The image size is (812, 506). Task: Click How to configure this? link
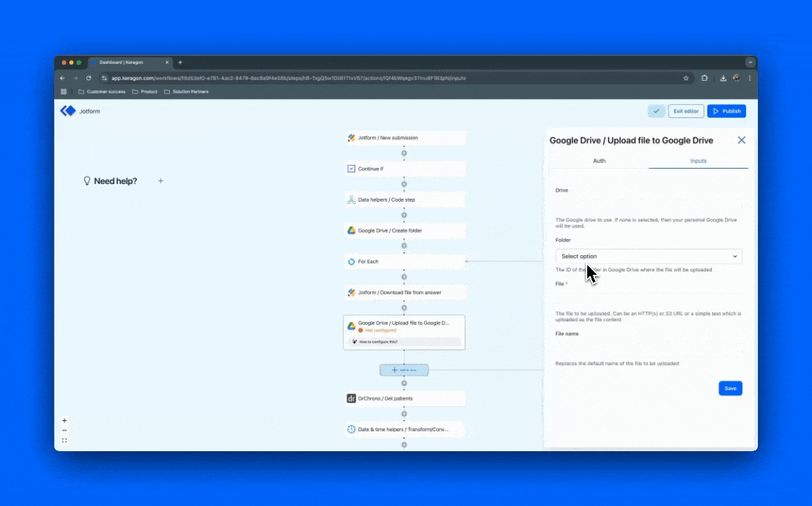coord(405,342)
